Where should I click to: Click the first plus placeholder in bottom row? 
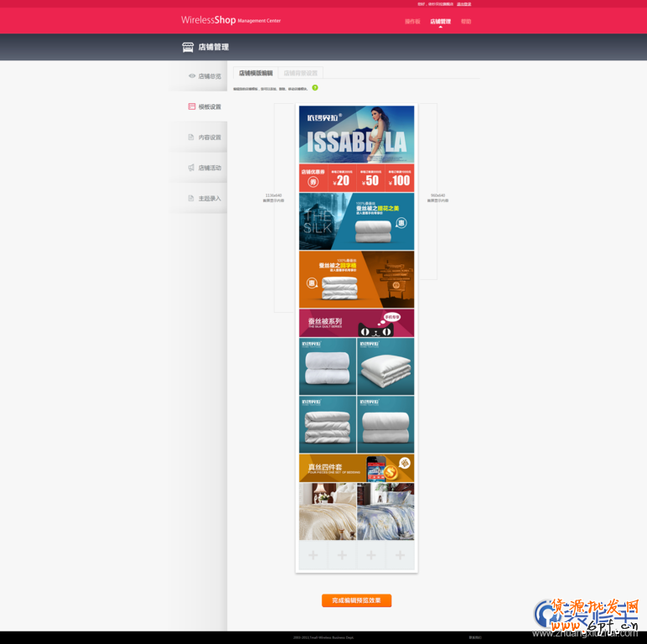pyautogui.click(x=313, y=555)
